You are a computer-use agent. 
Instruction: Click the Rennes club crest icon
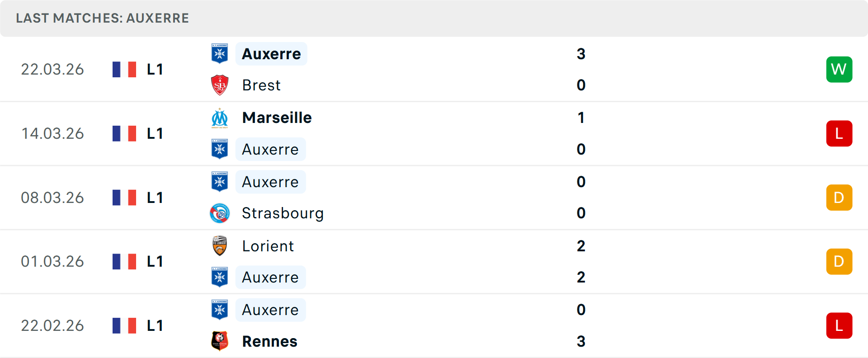[220, 341]
